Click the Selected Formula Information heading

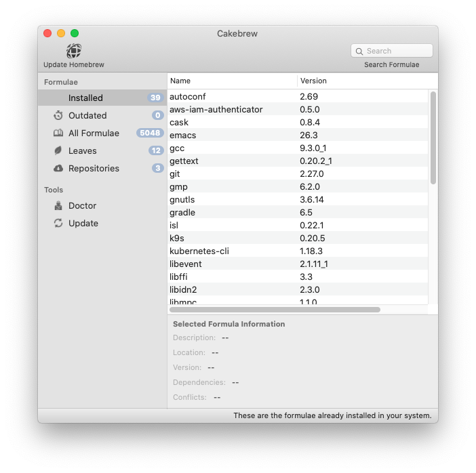point(229,324)
